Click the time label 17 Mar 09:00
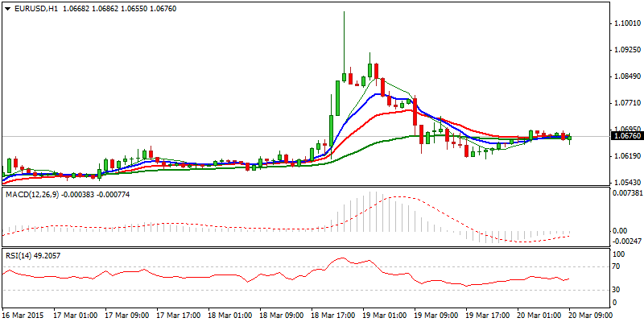 pos(127,314)
